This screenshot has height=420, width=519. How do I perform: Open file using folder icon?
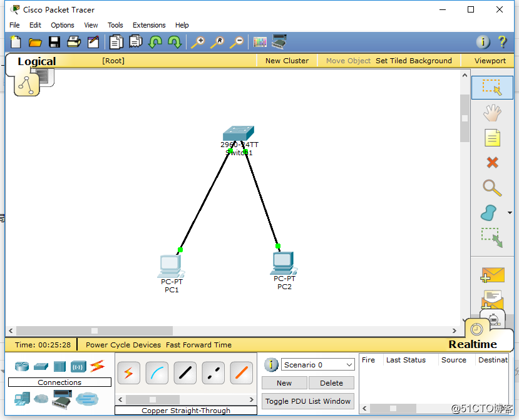coord(35,43)
